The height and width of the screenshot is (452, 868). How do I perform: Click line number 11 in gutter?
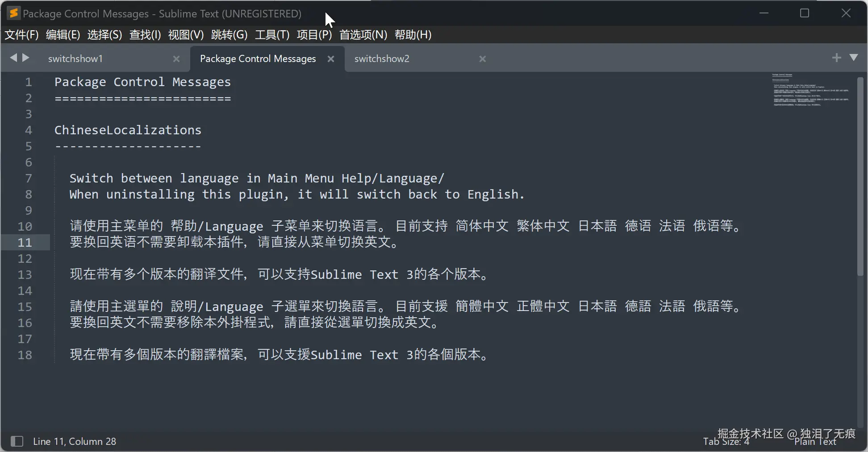[25, 243]
